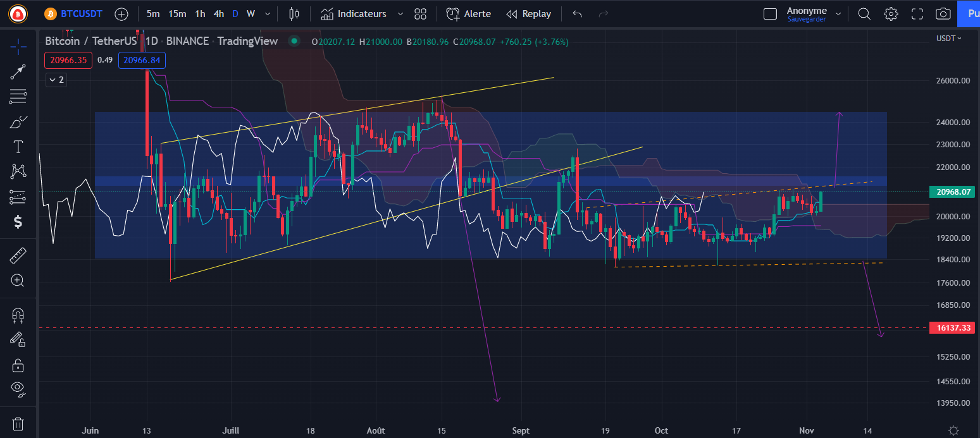Lock all drawings with the lock icon
Image resolution: width=980 pixels, height=438 pixels.
pyautogui.click(x=18, y=365)
